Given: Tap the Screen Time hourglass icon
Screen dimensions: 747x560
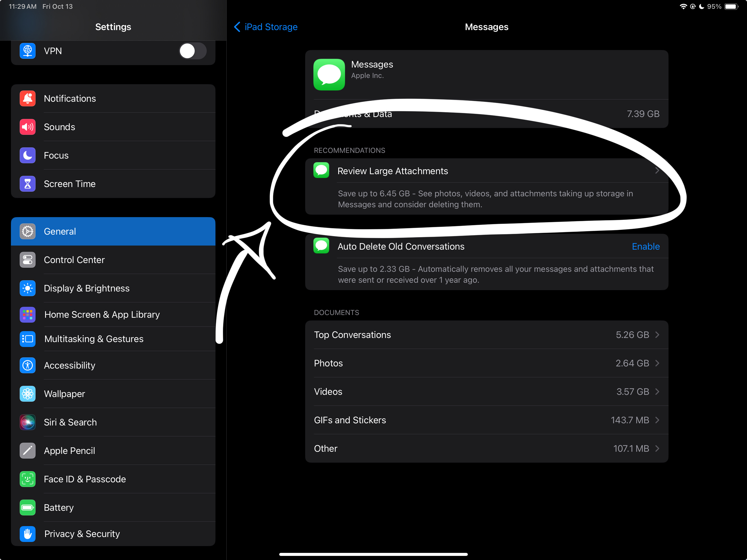Looking at the screenshot, I should pyautogui.click(x=27, y=184).
